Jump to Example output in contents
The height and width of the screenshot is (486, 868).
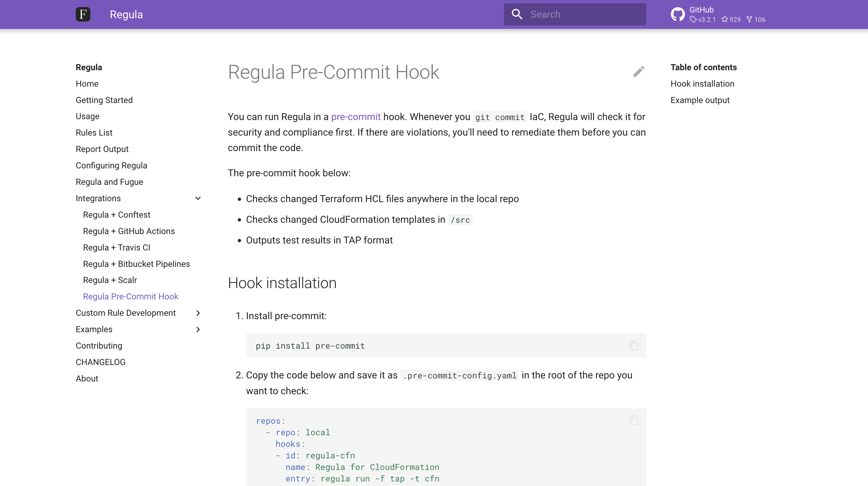[700, 100]
